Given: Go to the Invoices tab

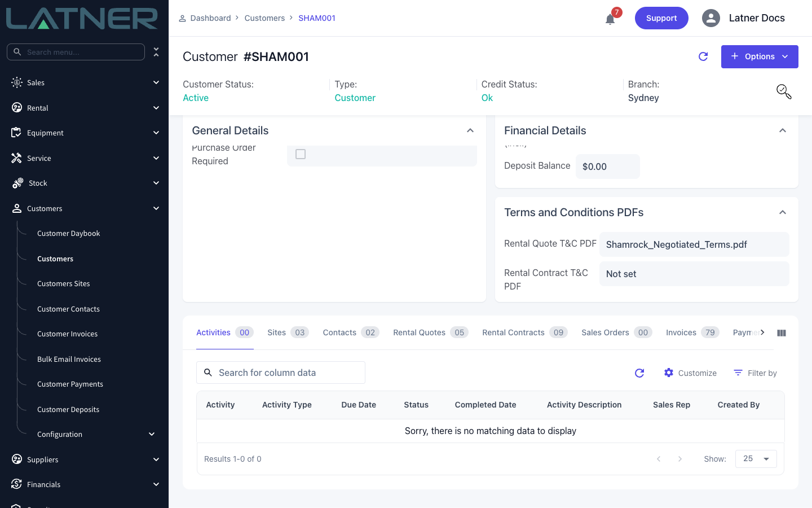Looking at the screenshot, I should coord(692,332).
